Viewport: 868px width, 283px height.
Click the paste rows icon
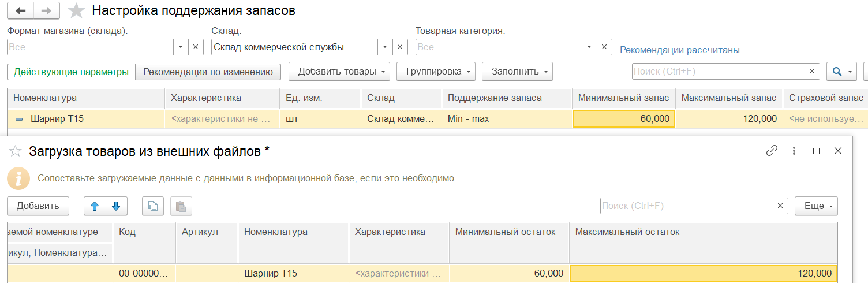click(181, 206)
